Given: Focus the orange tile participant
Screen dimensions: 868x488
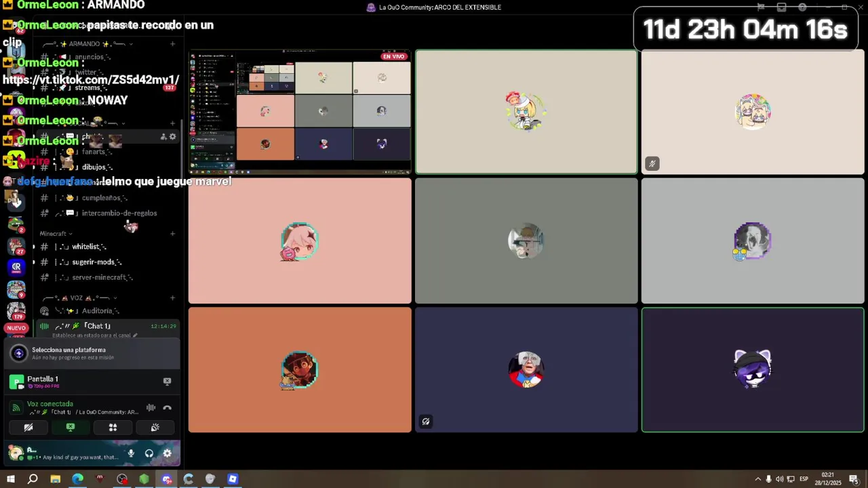Looking at the screenshot, I should pos(300,370).
